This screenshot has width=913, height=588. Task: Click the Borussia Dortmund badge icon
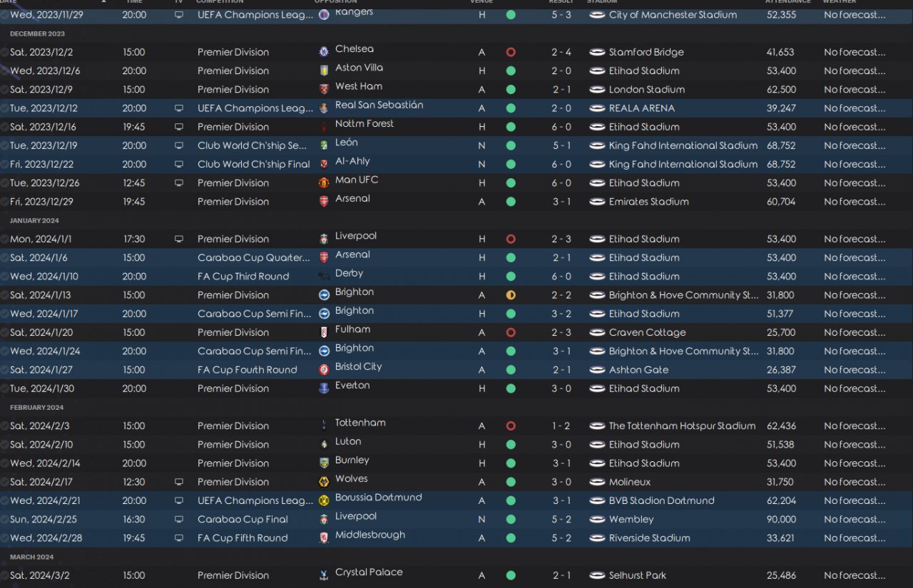[324, 500]
